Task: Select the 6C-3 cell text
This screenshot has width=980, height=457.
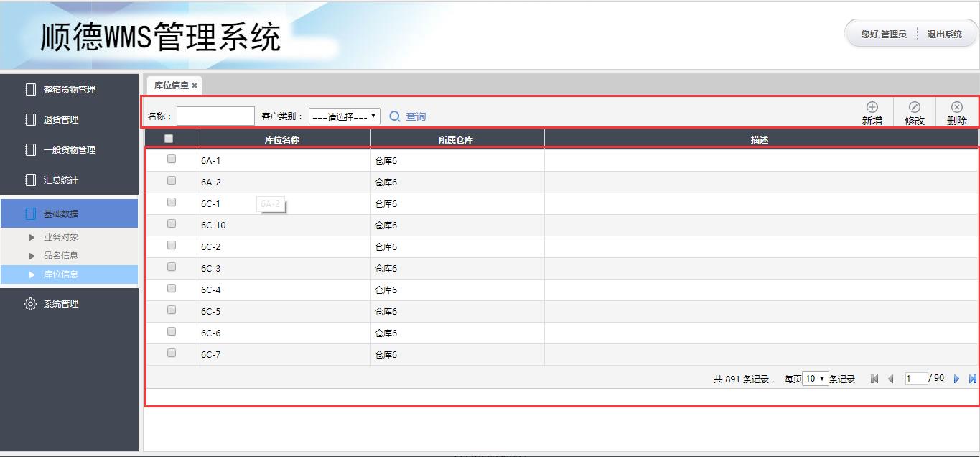Action: 211,269
